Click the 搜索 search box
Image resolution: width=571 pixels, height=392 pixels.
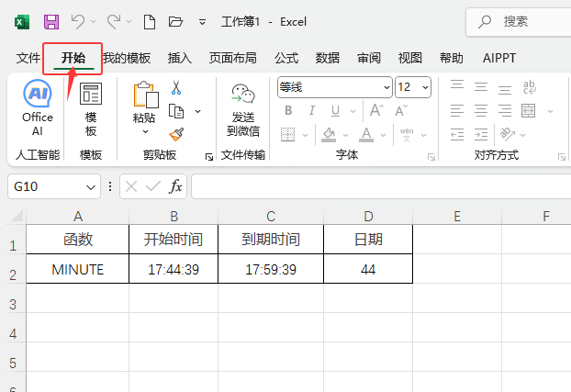point(519,22)
